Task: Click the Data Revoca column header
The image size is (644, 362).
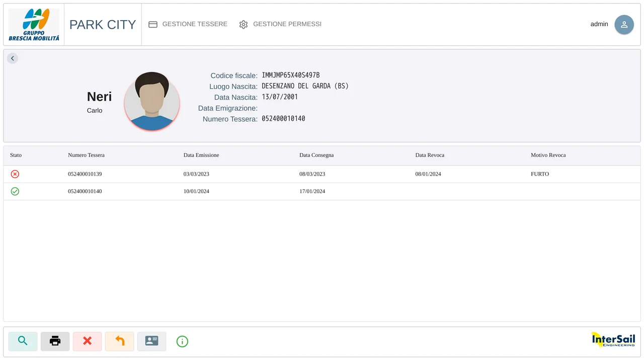Action: pos(430,155)
